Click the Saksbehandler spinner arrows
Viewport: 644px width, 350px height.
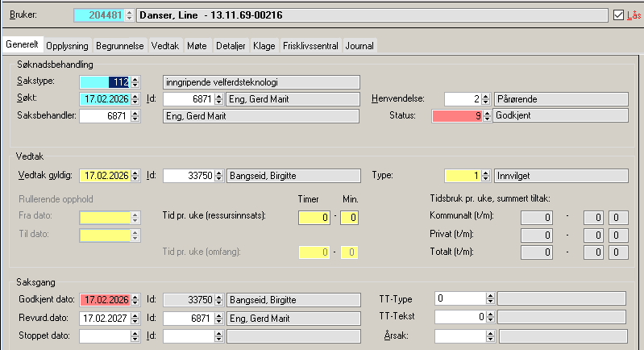click(135, 117)
